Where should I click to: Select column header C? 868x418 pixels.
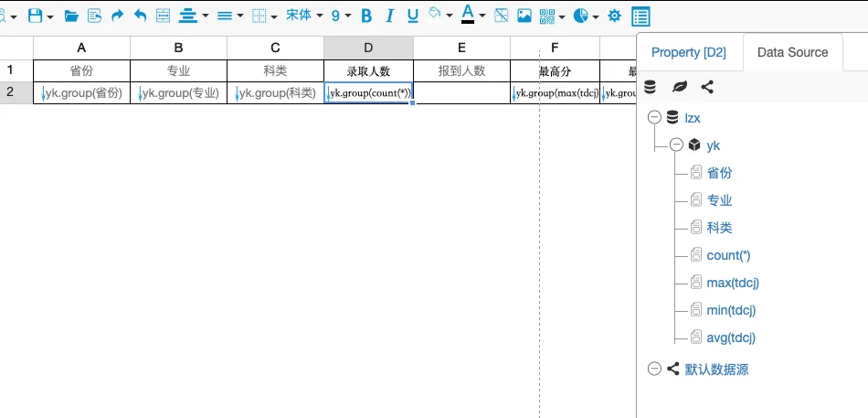[x=275, y=48]
